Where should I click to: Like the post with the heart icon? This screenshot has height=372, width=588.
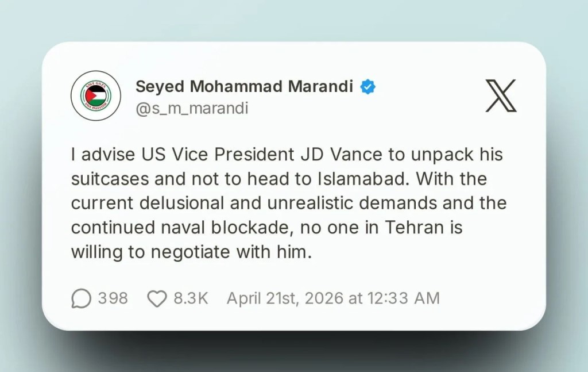pyautogui.click(x=157, y=298)
